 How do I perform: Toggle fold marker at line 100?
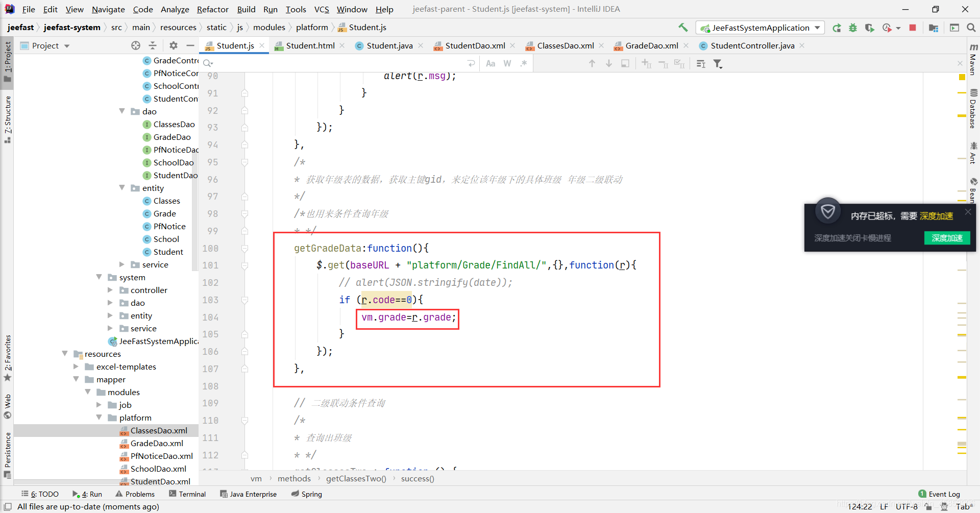244,249
